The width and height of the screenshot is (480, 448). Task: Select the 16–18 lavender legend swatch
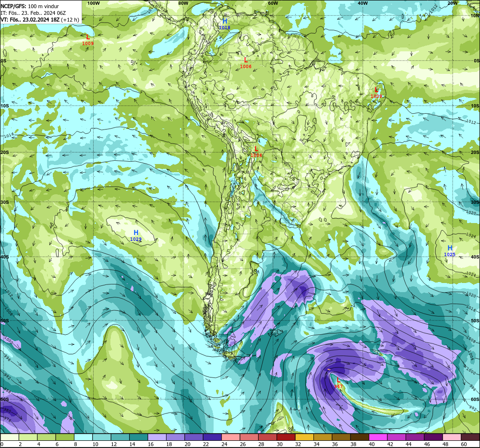click(x=157, y=437)
